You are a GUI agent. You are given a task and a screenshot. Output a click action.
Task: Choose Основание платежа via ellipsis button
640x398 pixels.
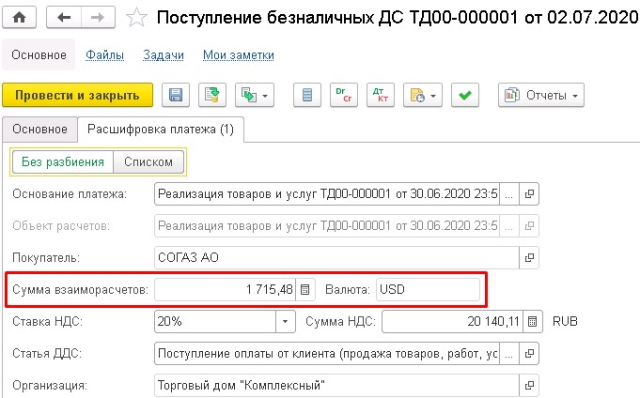point(509,194)
